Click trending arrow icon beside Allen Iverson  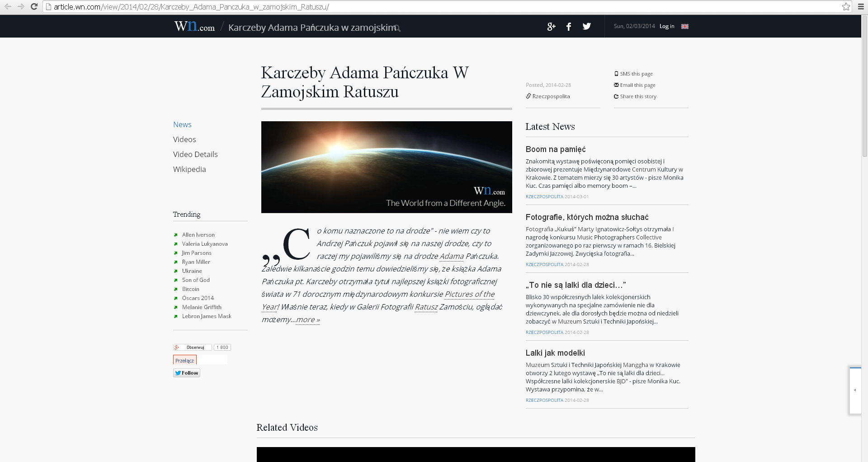pos(175,235)
